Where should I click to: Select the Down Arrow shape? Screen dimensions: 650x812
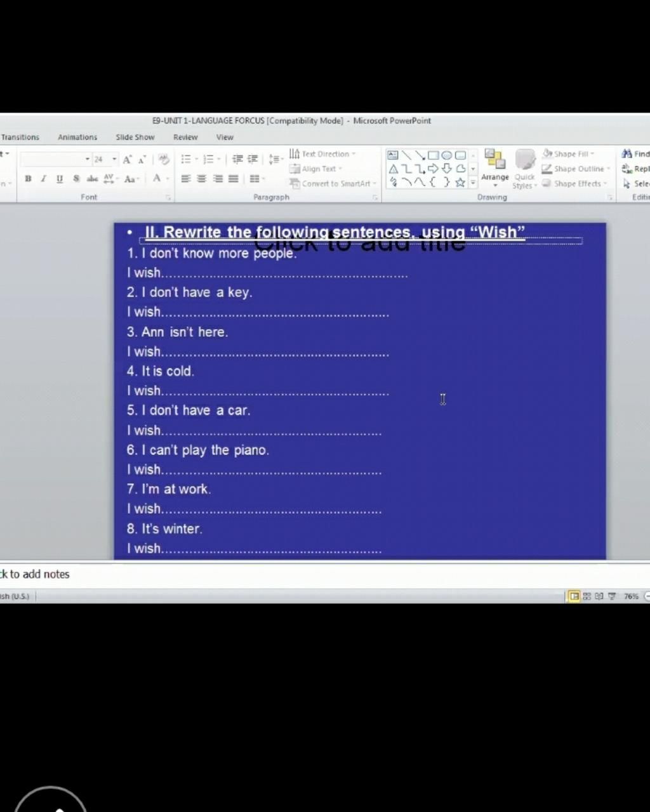tap(446, 169)
